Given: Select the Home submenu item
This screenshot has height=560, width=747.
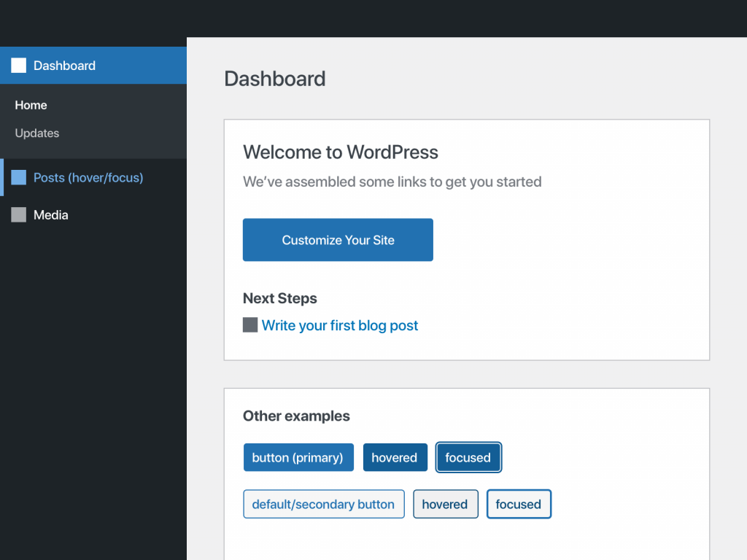Looking at the screenshot, I should pyautogui.click(x=31, y=105).
